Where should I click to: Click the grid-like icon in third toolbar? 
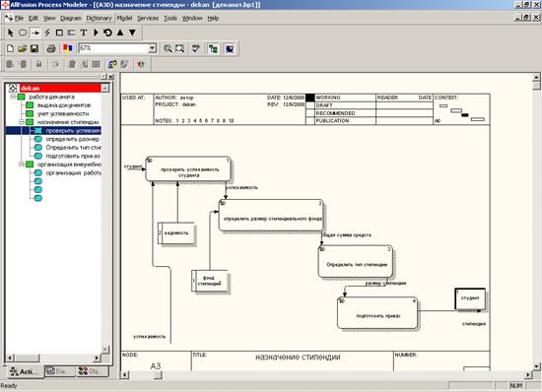pyautogui.click(x=97, y=64)
